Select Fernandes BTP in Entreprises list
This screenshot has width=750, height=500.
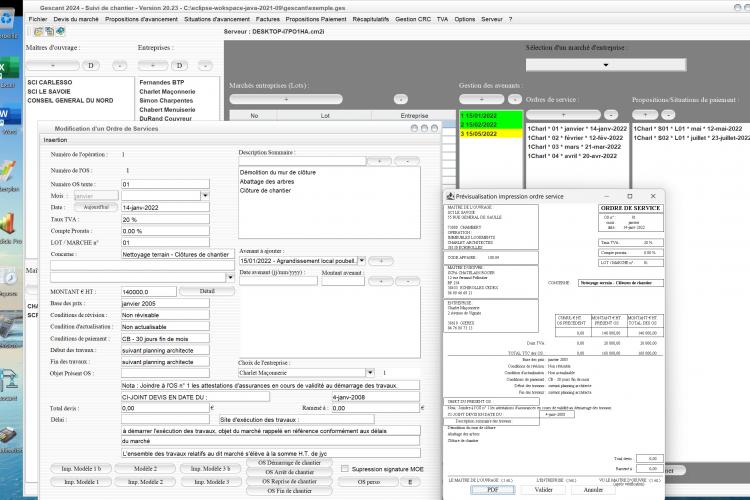pos(162,82)
